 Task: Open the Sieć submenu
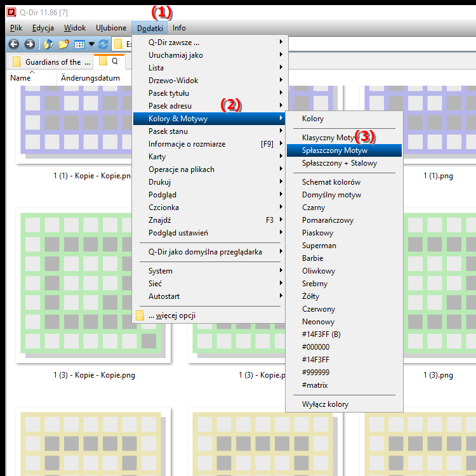click(209, 284)
